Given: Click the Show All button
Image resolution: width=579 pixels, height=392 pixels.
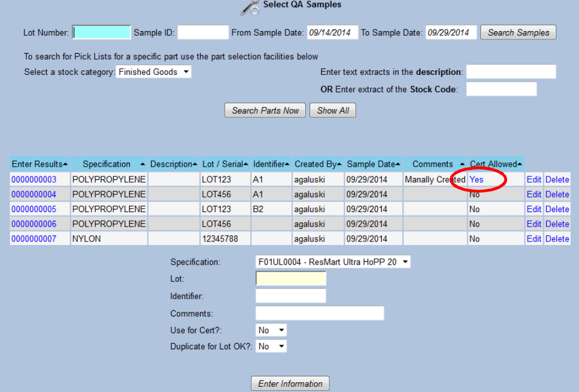Looking at the screenshot, I should point(333,111).
